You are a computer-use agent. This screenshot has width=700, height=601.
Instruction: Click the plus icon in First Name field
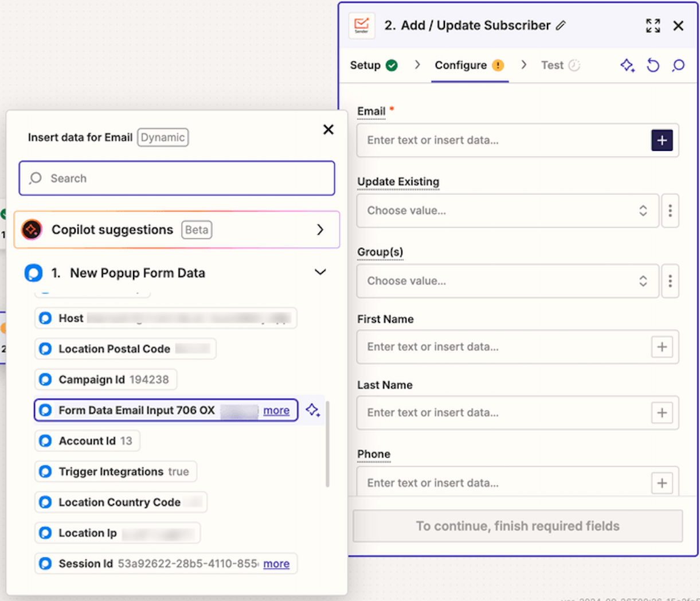(x=662, y=347)
